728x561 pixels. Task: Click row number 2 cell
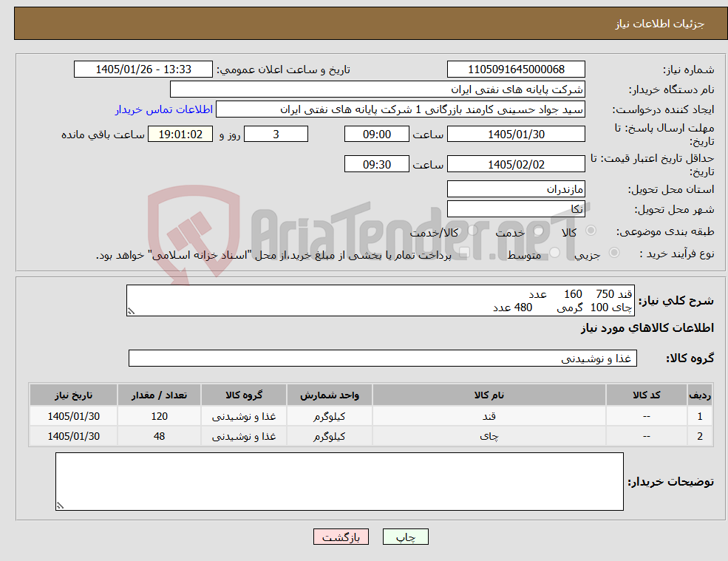(x=700, y=436)
